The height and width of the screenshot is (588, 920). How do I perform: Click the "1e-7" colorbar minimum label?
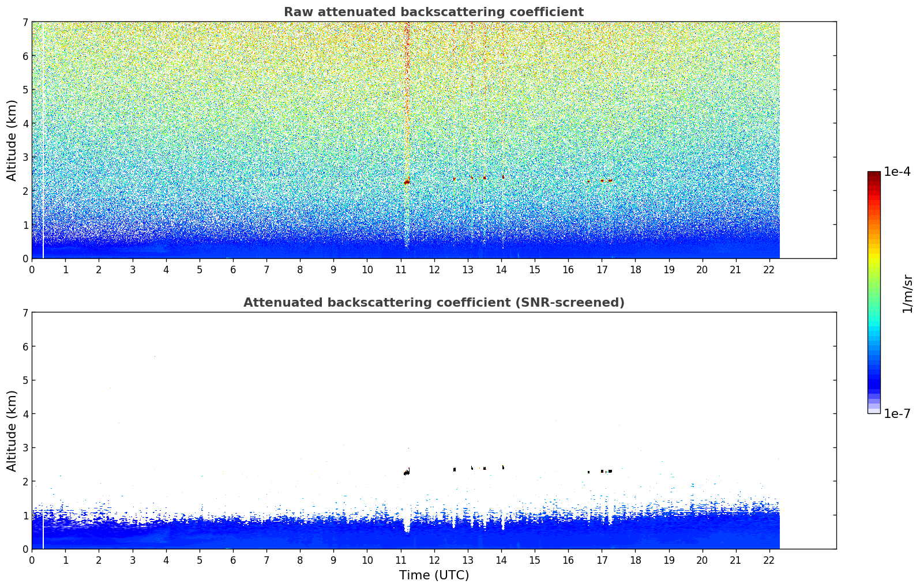point(897,414)
